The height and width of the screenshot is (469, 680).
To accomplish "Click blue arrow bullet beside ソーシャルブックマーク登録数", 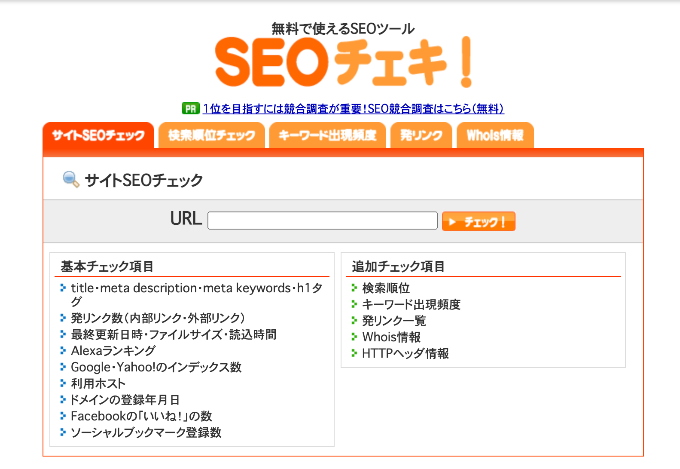I will (63, 432).
